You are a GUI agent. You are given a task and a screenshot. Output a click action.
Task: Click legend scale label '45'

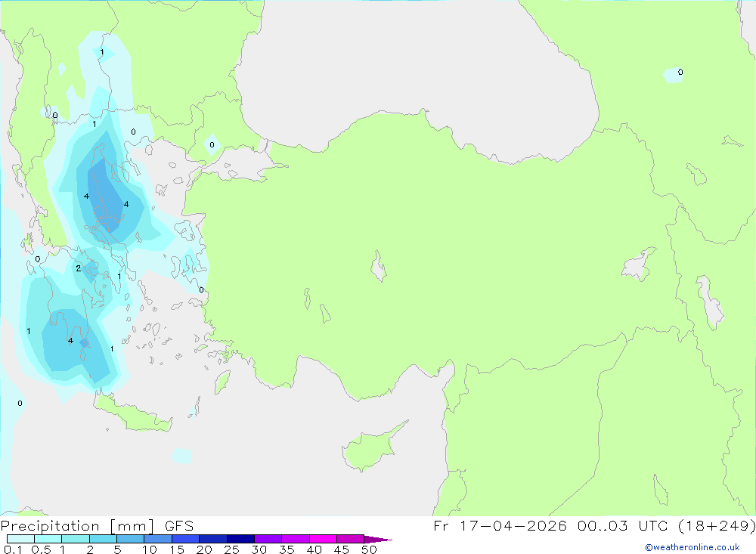click(x=342, y=549)
